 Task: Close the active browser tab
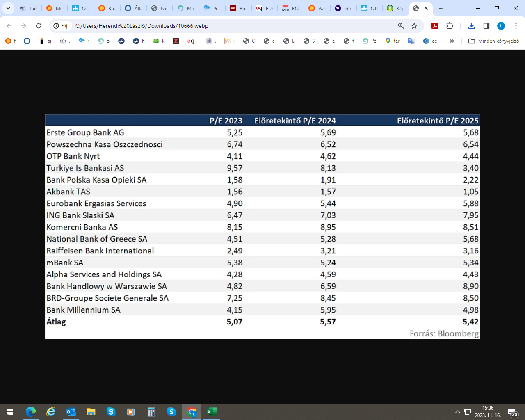[426, 8]
